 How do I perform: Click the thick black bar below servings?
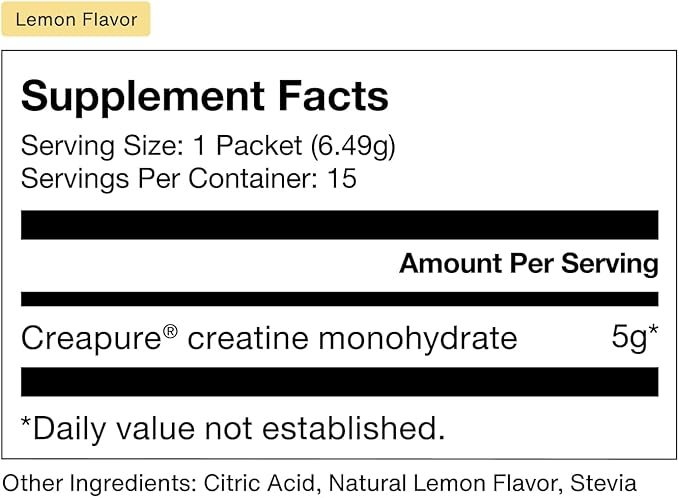339,224
